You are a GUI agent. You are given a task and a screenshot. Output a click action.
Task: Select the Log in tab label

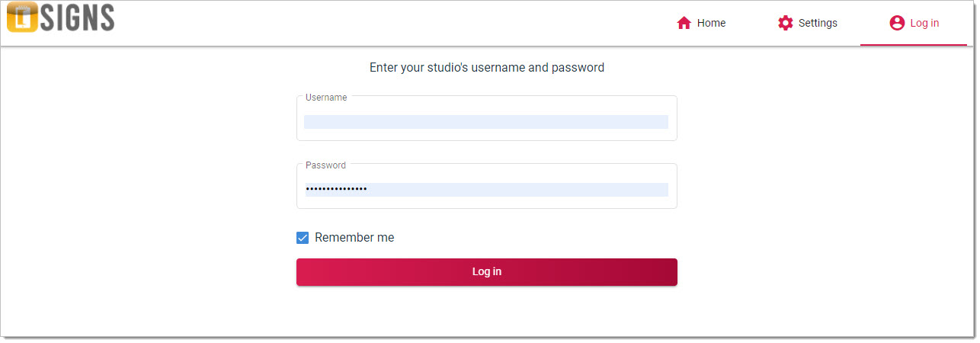coord(924,23)
